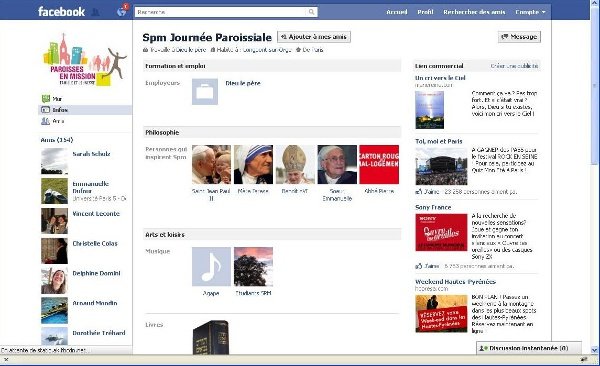Click the Hautes Pyrénées ad image
This screenshot has height=366, width=600.
tap(441, 314)
